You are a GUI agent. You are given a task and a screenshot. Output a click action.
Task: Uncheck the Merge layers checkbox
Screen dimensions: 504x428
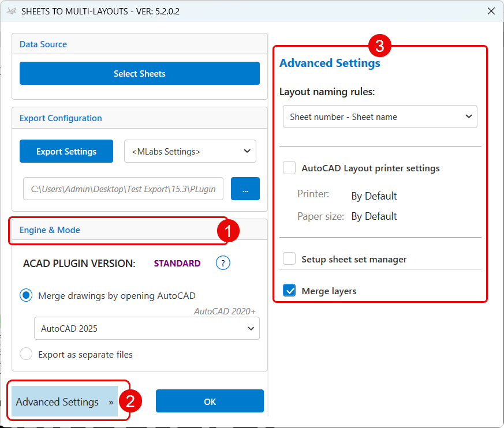tap(289, 291)
